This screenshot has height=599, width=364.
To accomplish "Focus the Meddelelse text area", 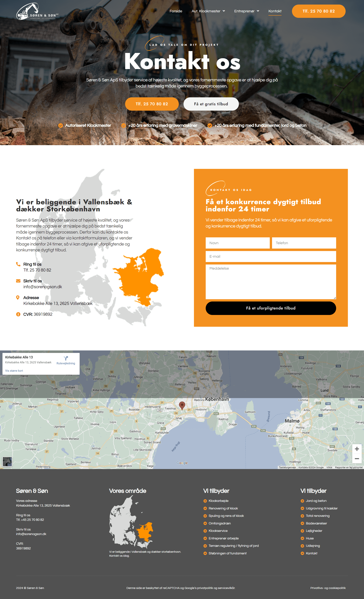I will (x=271, y=282).
